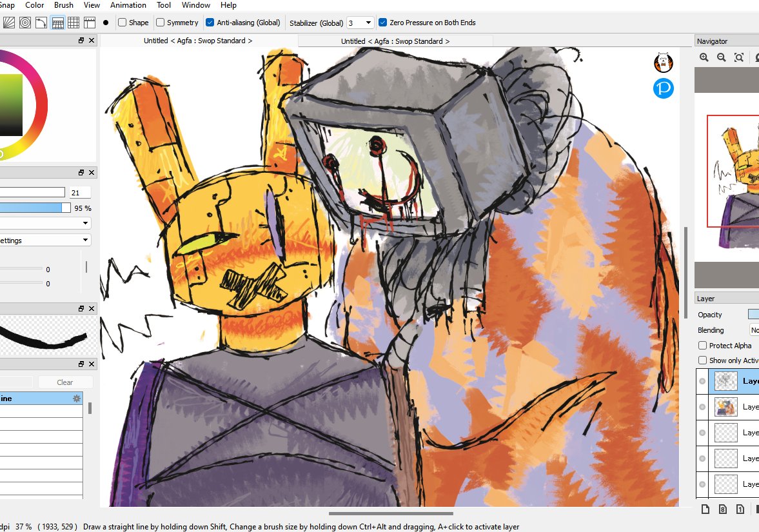Screen dimensions: 759x532
Task: Select the perspective grid snap icon
Action: point(57,23)
